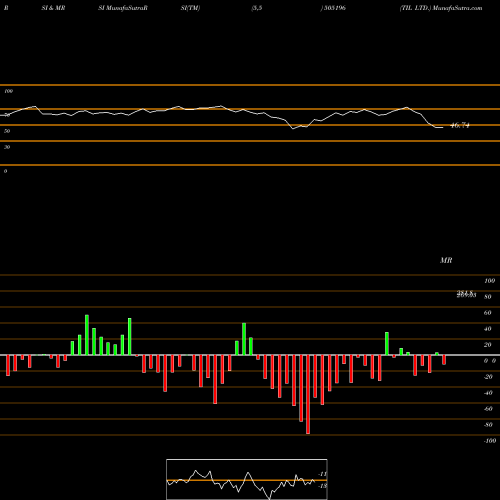The image size is (500, 500).
Task: Click the -18 label in mini chart
Action: pos(322,486)
